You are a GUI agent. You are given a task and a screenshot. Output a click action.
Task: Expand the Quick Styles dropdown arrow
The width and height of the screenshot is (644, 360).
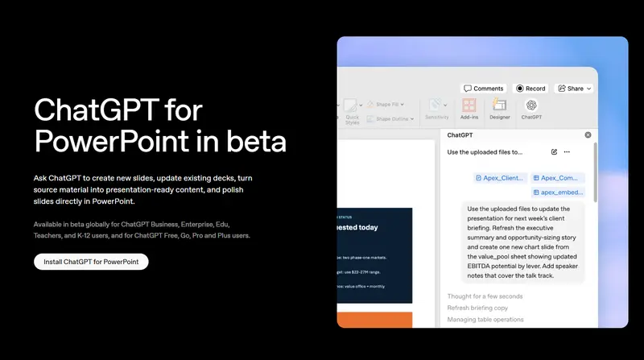(x=361, y=106)
